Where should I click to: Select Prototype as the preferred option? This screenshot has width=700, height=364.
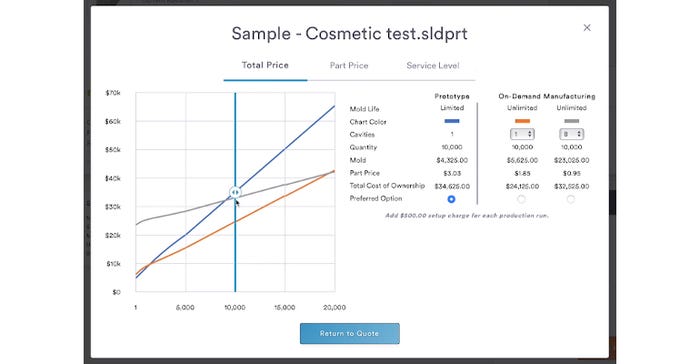pos(451,199)
